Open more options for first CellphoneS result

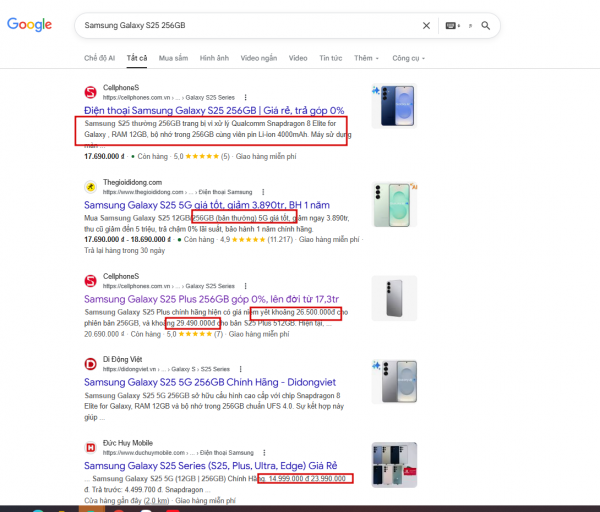[x=245, y=98]
